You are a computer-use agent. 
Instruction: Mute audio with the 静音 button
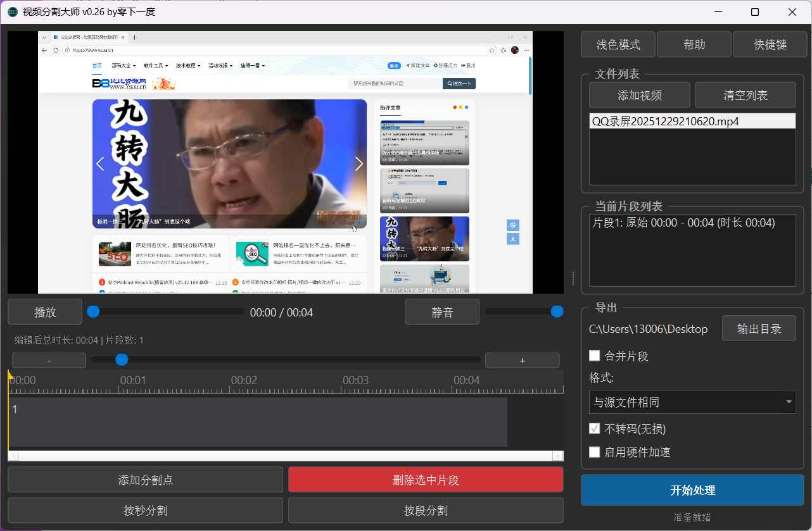[x=442, y=312]
